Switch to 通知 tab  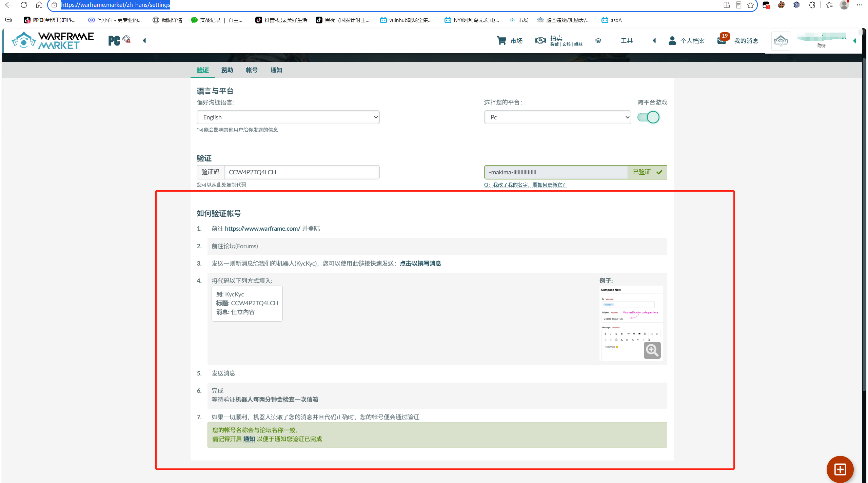(276, 70)
